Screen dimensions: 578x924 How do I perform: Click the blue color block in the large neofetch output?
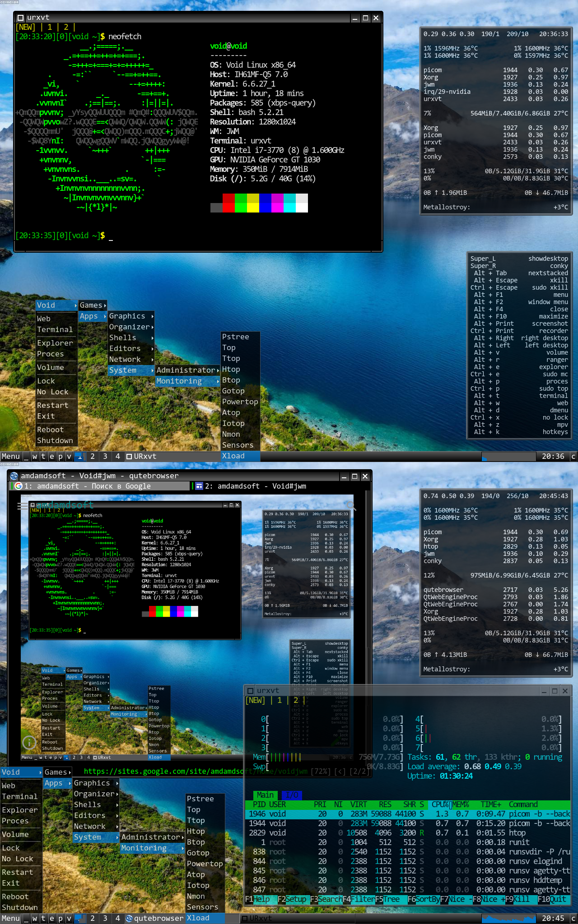(x=265, y=203)
